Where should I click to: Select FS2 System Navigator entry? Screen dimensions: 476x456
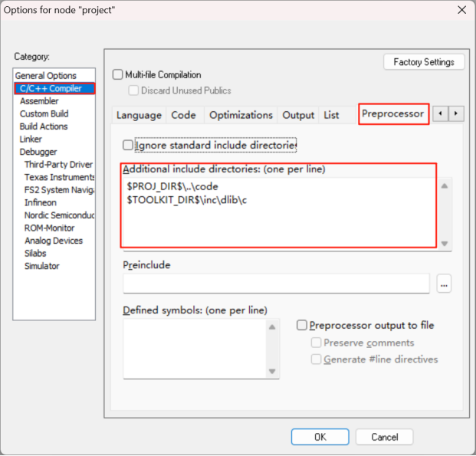coord(59,190)
